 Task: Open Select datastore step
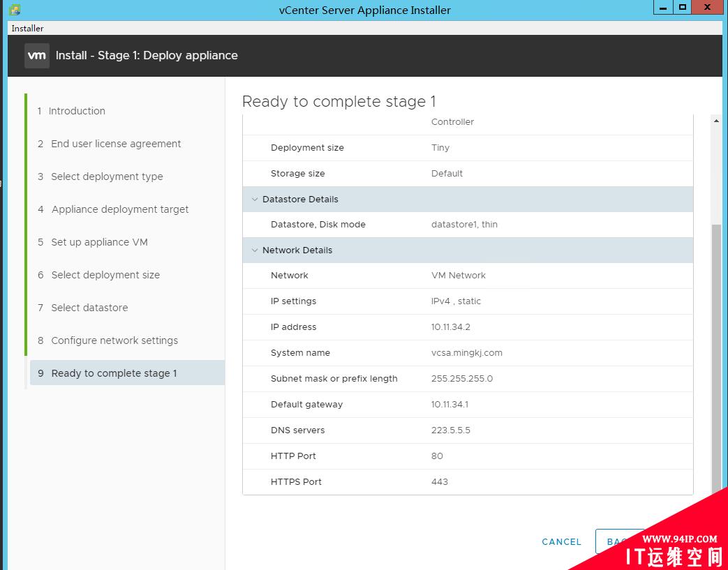82,308
